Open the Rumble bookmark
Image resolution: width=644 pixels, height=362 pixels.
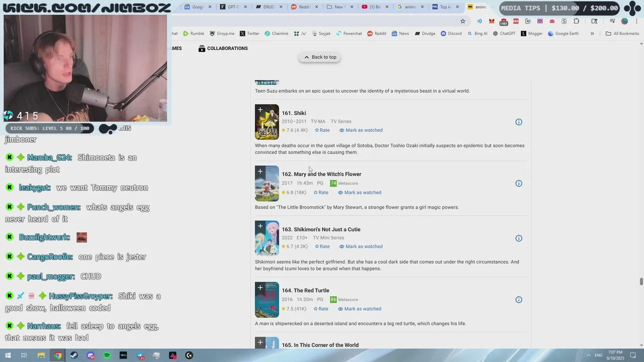tap(194, 34)
